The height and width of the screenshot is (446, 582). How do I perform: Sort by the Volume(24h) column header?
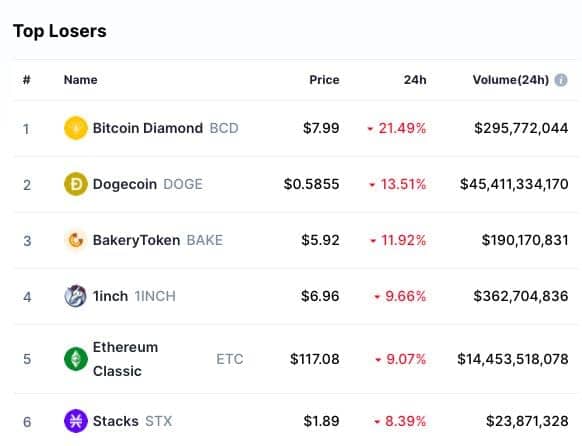[x=511, y=80]
